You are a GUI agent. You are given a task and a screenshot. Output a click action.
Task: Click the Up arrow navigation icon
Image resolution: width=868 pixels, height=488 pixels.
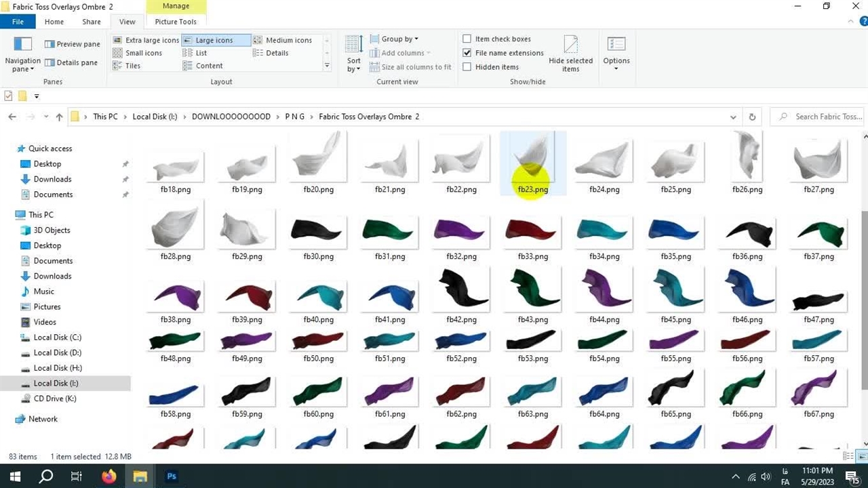click(59, 117)
